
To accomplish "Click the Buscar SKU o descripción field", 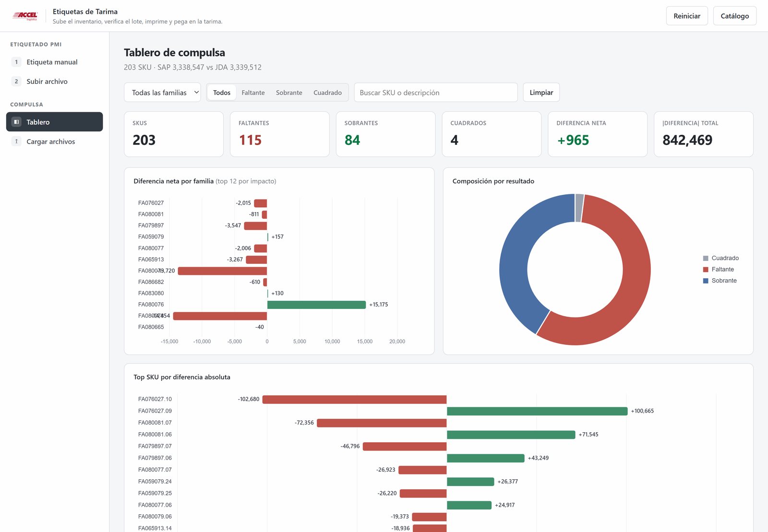I will point(436,93).
